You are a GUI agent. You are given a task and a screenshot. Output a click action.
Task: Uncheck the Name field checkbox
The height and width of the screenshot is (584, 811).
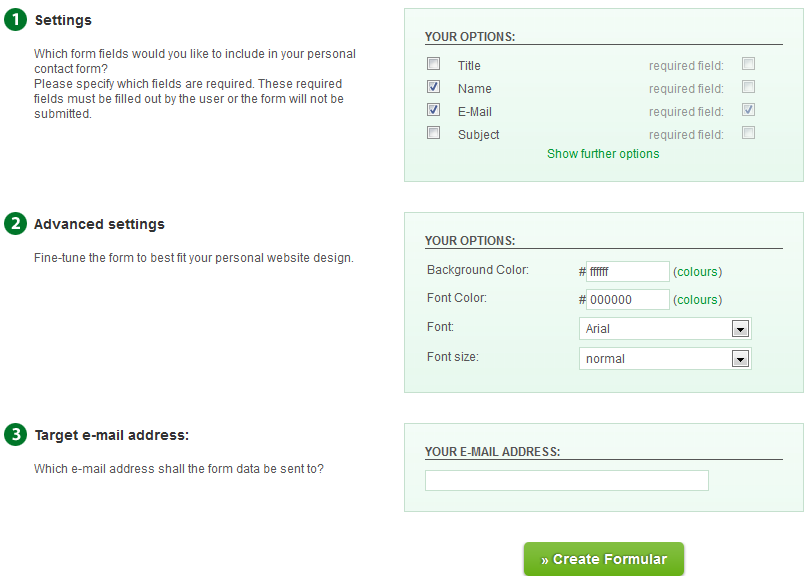point(434,87)
